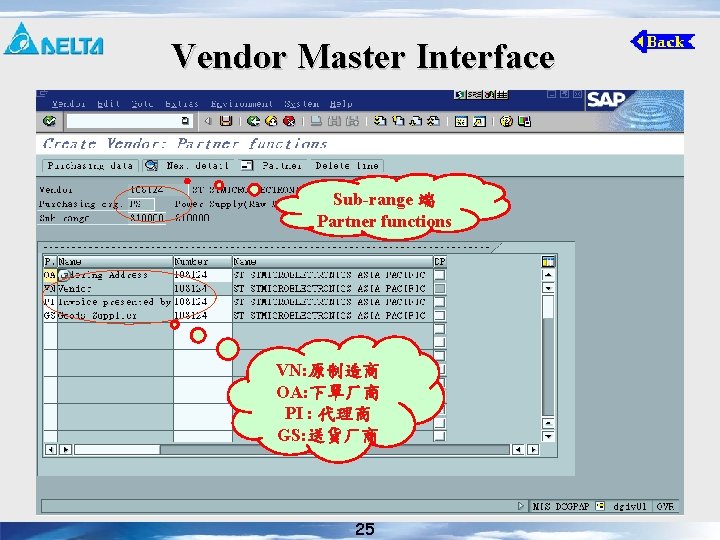Click left arrow of left horizontal scrollbar
The width and height of the screenshot is (720, 540).
pyautogui.click(x=51, y=450)
